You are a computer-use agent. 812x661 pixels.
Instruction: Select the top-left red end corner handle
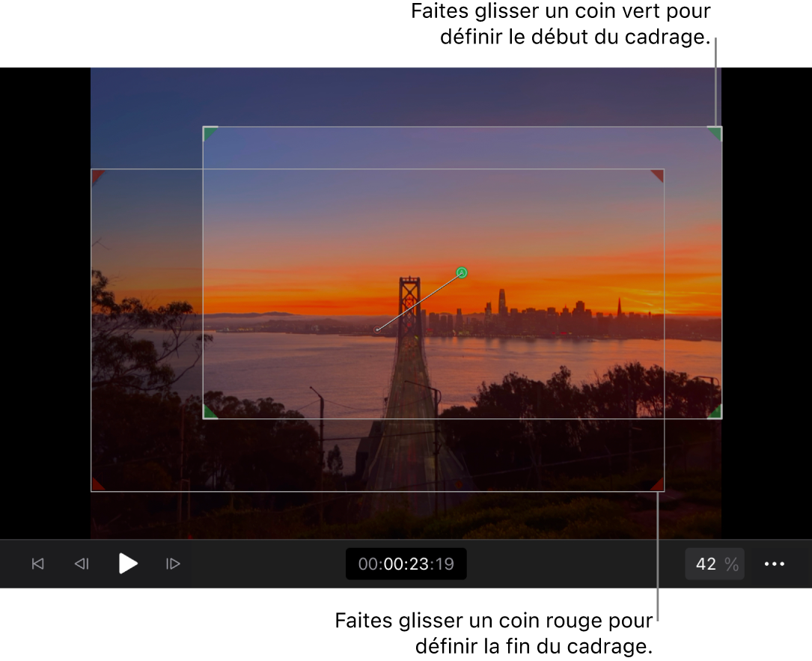point(97,176)
